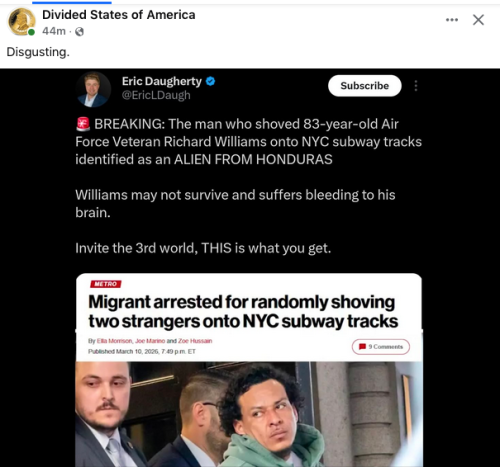Select the red METRO section tag
The image size is (500, 467).
106,284
